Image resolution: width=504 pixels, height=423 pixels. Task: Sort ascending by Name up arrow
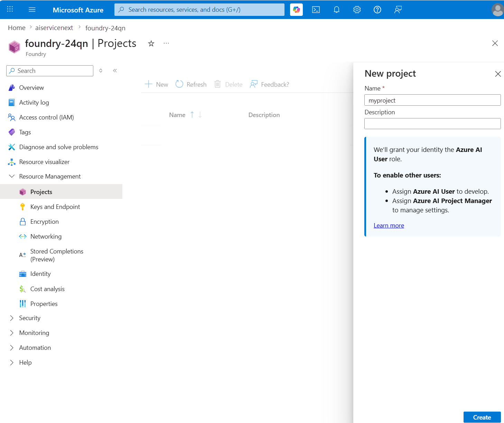pos(192,115)
